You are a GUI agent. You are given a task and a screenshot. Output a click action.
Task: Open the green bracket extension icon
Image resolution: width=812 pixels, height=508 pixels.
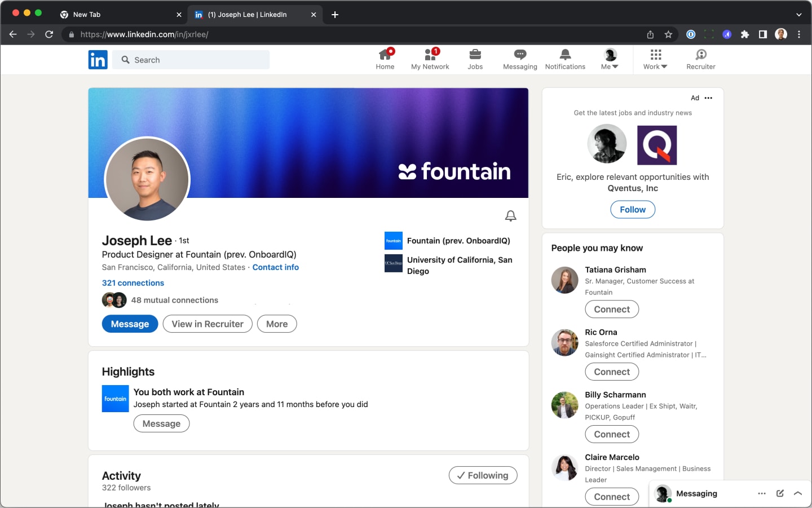709,34
